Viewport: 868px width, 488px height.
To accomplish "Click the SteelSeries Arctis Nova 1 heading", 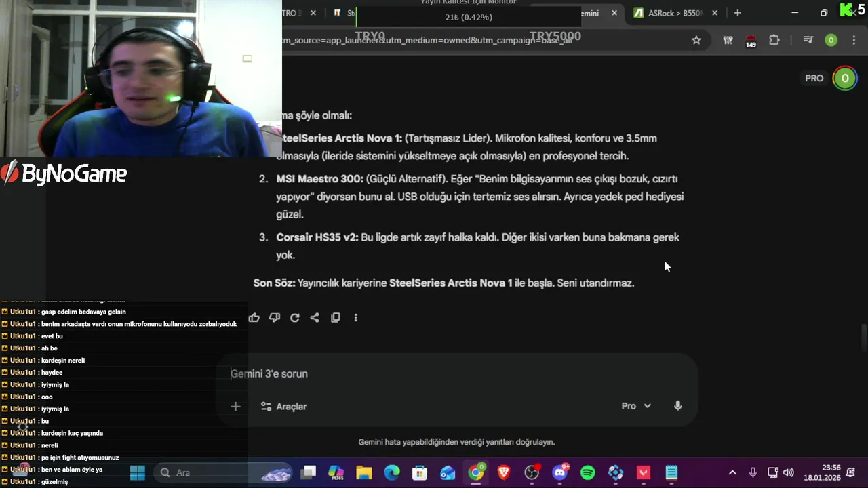I will tap(341, 138).
